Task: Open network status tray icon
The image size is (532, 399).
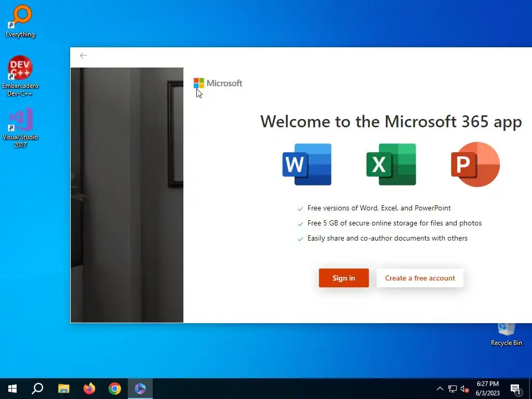Action: (453, 389)
